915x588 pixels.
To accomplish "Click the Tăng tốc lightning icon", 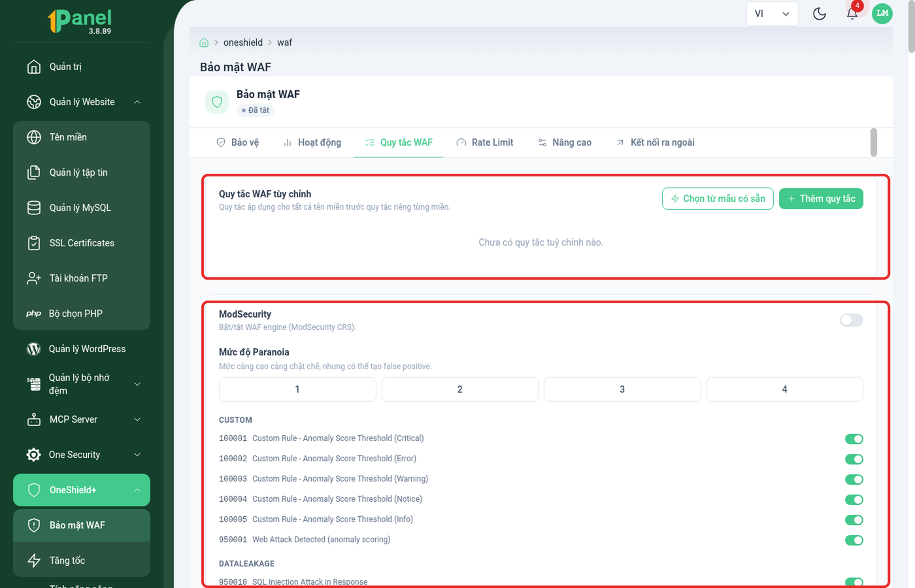I will coord(34,561).
